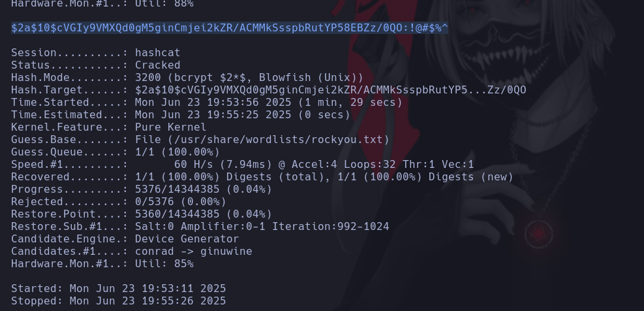
Task: Click the Status Cracked text
Action: (157, 65)
